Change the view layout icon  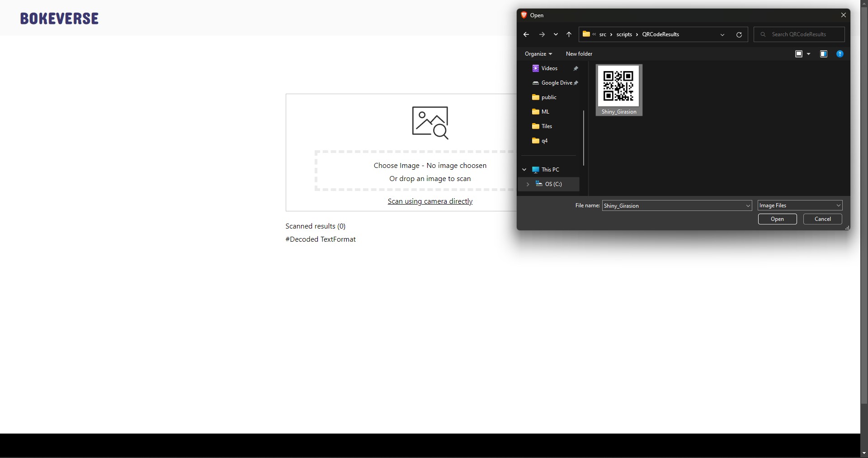[799, 54]
